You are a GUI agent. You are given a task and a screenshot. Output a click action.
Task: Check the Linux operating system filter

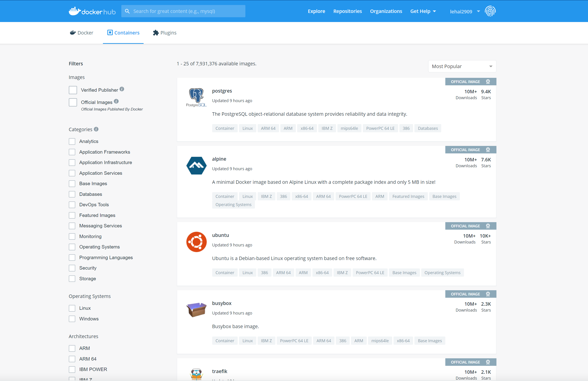72,308
